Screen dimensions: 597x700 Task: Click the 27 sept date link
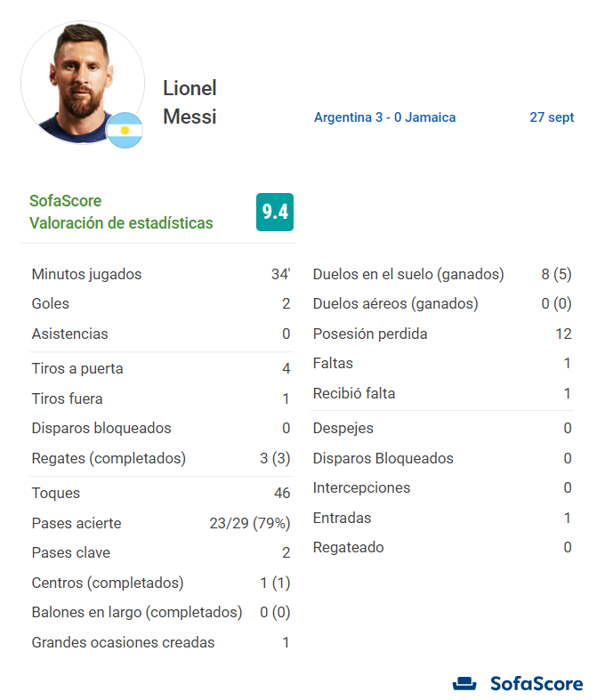click(x=552, y=117)
